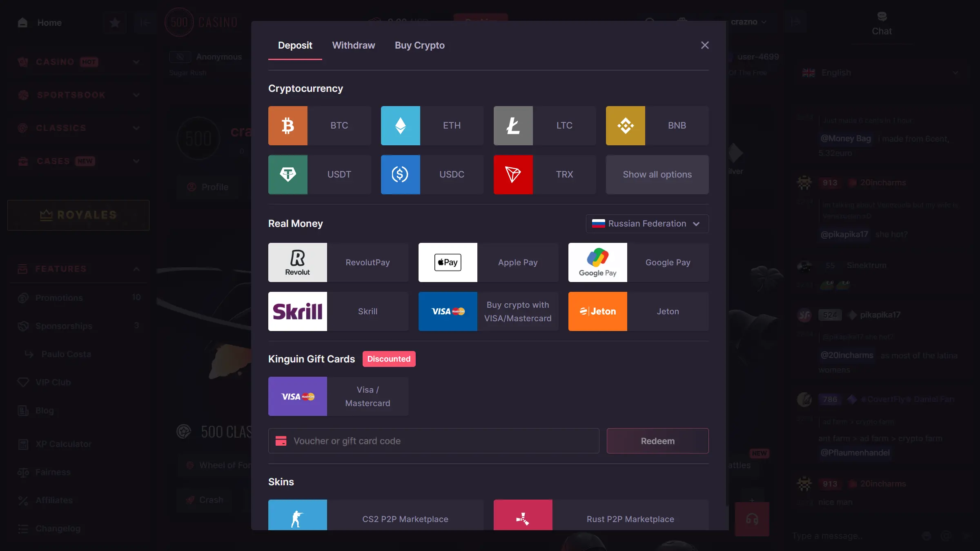Screen dimensions: 980x551
Task: Expand the CASES sidebar section
Action: 78,161
